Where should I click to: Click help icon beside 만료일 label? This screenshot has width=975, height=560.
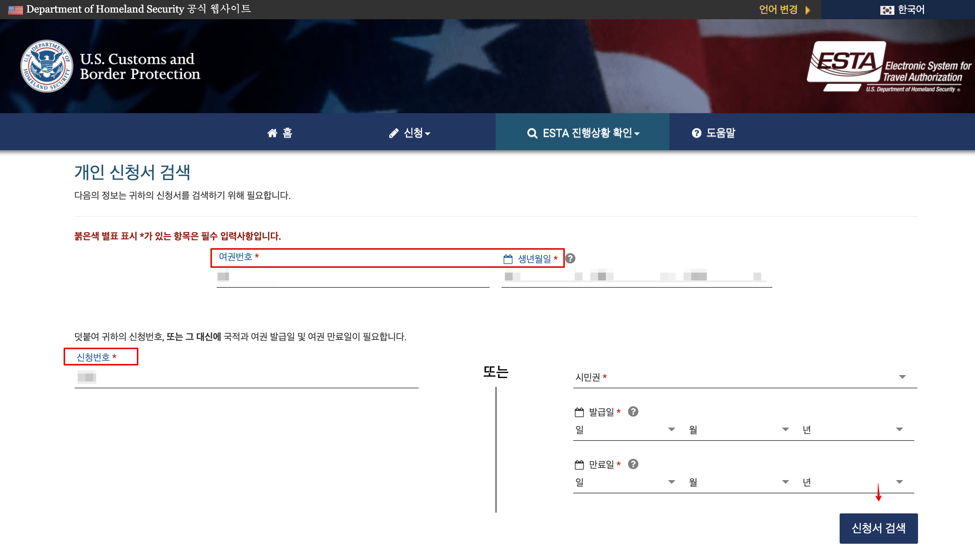[633, 464]
